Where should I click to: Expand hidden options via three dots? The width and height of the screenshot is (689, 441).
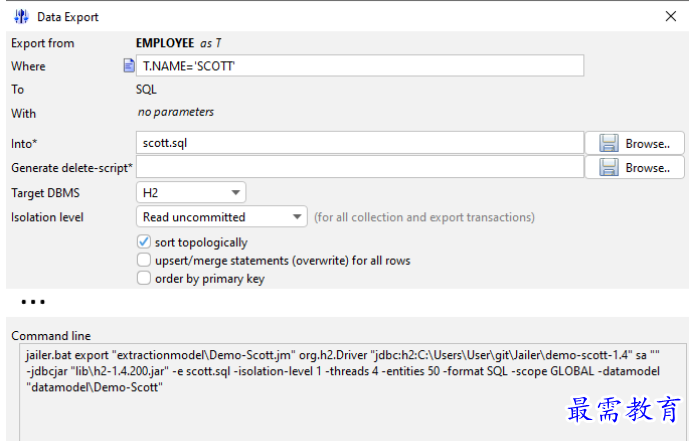(33, 301)
